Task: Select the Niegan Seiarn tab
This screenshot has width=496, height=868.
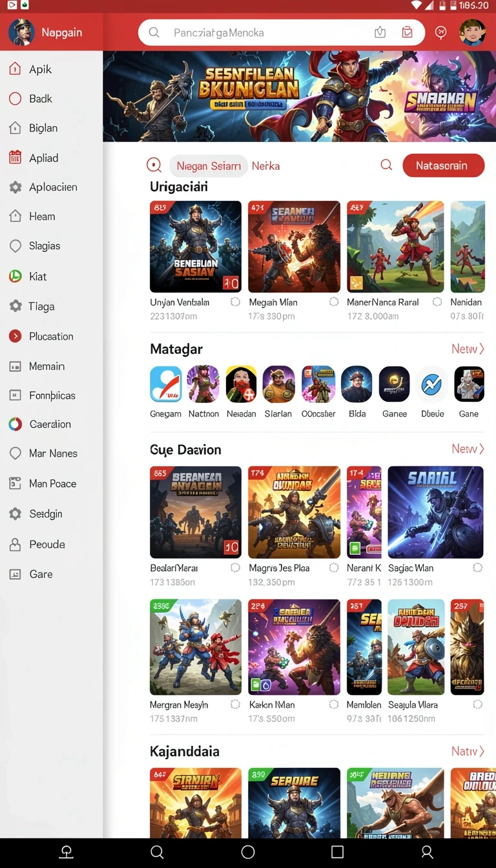Action: (209, 166)
